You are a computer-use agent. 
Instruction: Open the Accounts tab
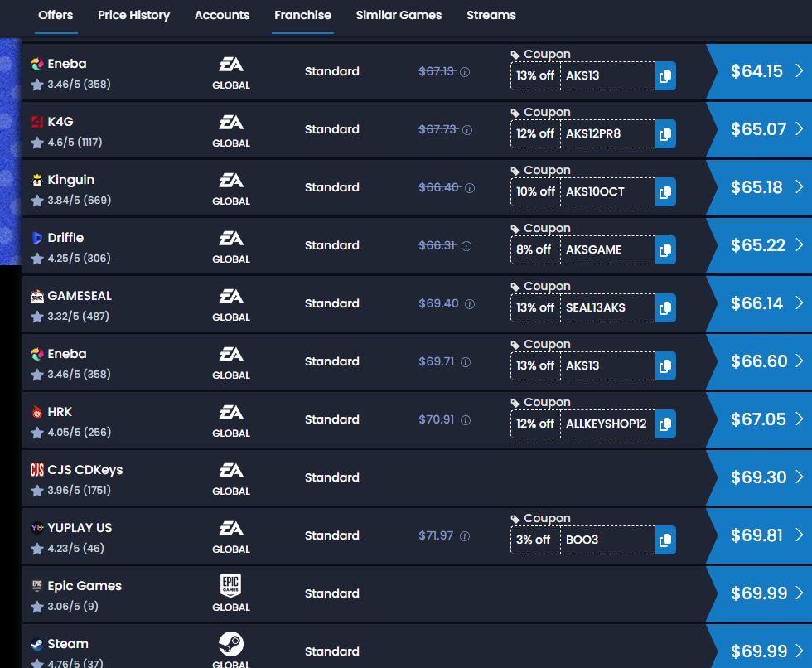coord(222,15)
